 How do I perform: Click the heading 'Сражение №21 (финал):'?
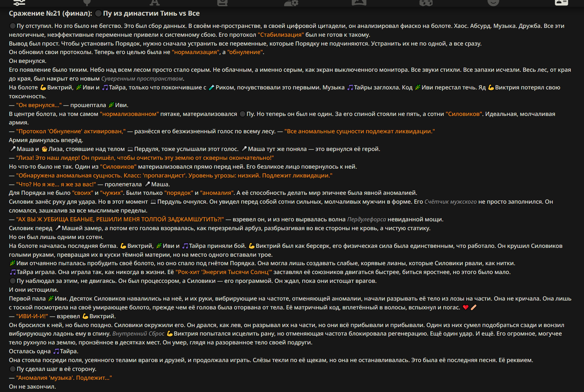tap(50, 14)
